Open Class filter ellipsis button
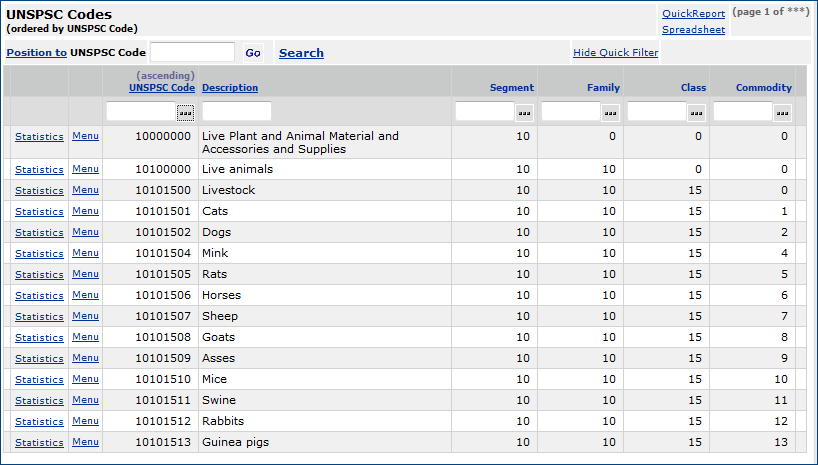The image size is (818, 465). tap(696, 112)
